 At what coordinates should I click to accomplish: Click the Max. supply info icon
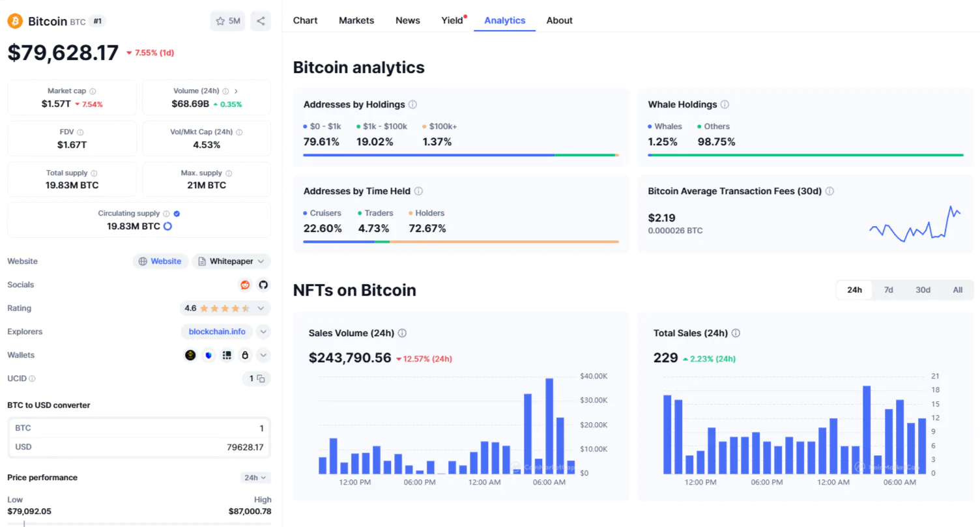pyautogui.click(x=229, y=173)
